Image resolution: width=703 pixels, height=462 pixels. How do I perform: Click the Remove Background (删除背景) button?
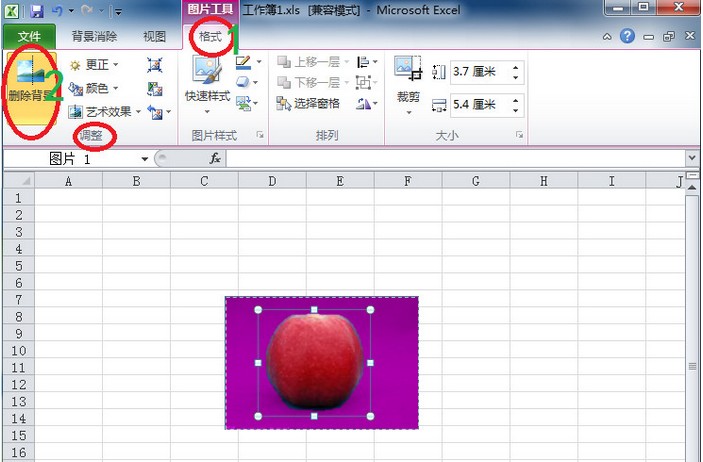pyautogui.click(x=31, y=88)
